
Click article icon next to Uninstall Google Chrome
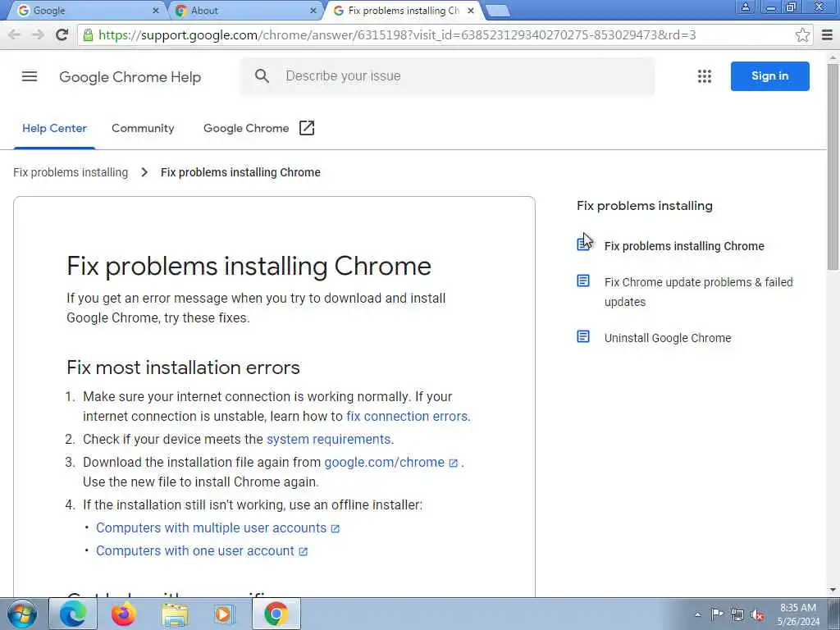tap(583, 336)
